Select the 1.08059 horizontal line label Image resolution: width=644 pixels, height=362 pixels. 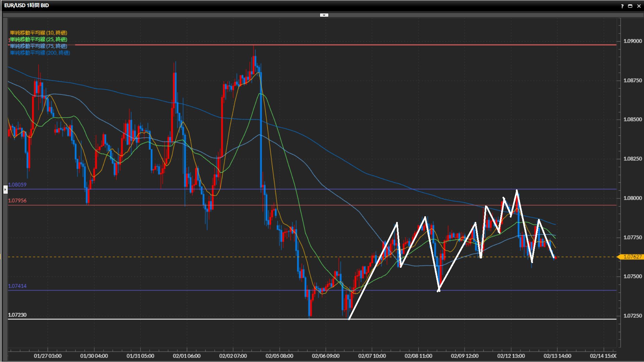point(17,185)
